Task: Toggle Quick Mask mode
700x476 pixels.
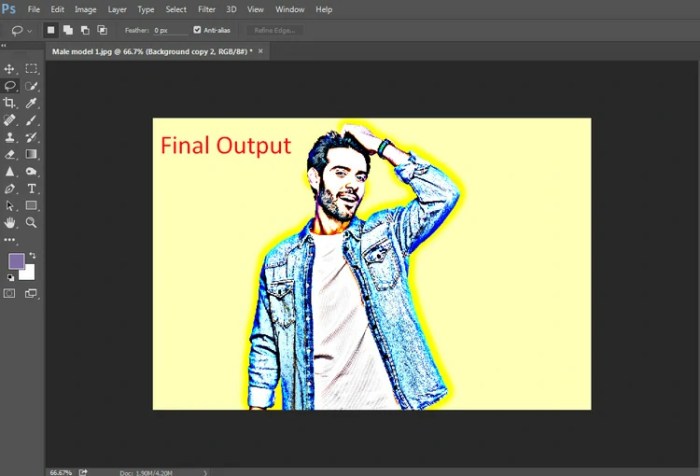Action: point(9,293)
